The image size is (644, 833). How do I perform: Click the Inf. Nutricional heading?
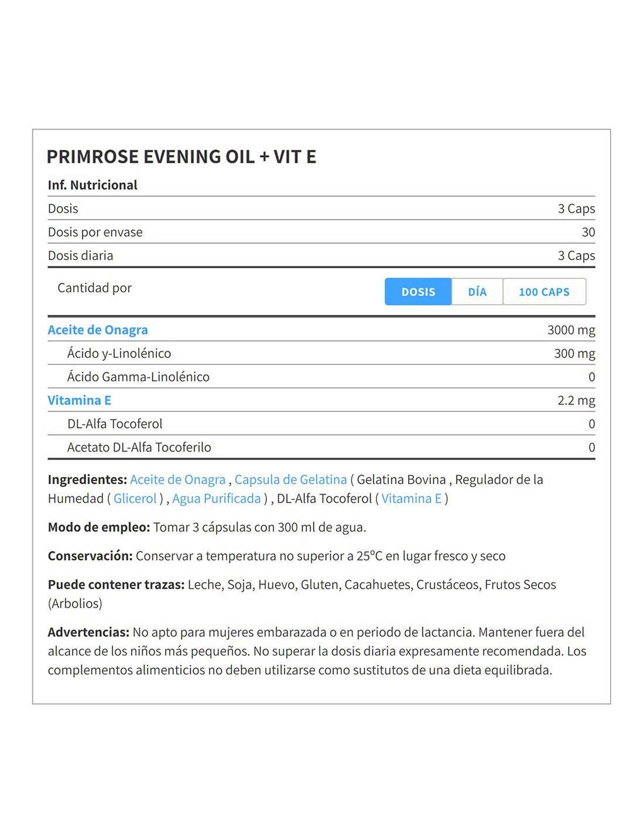pyautogui.click(x=93, y=185)
